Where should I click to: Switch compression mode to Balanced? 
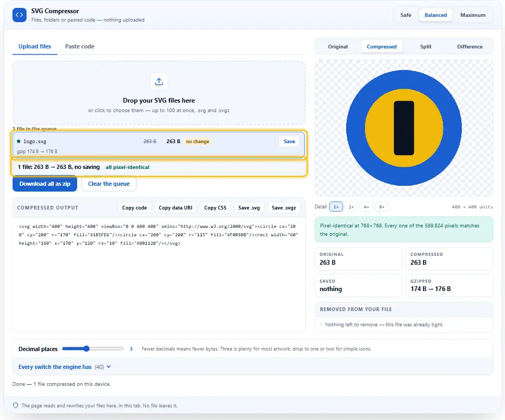(x=436, y=15)
